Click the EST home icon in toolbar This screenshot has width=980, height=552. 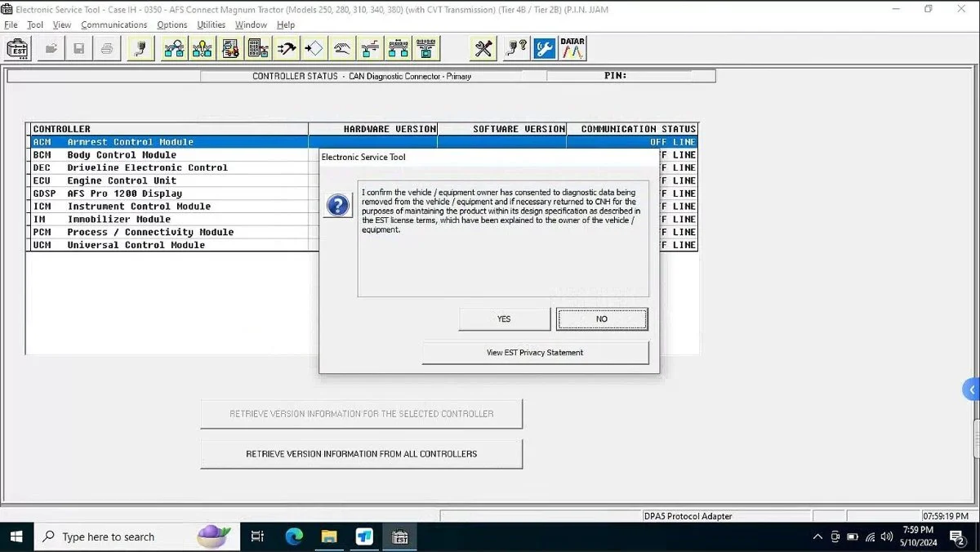click(19, 49)
